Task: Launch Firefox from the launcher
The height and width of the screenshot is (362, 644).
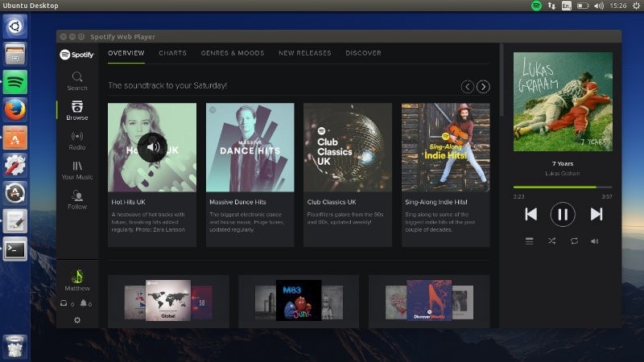Action: (15, 109)
